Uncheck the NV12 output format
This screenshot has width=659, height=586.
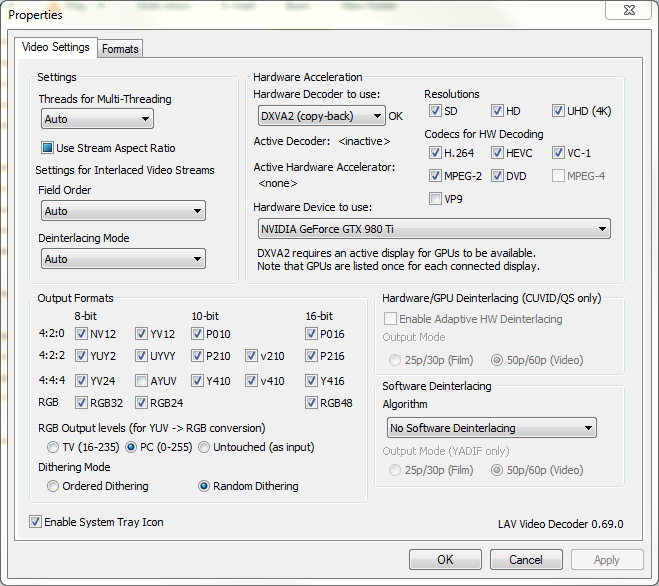[x=82, y=334]
